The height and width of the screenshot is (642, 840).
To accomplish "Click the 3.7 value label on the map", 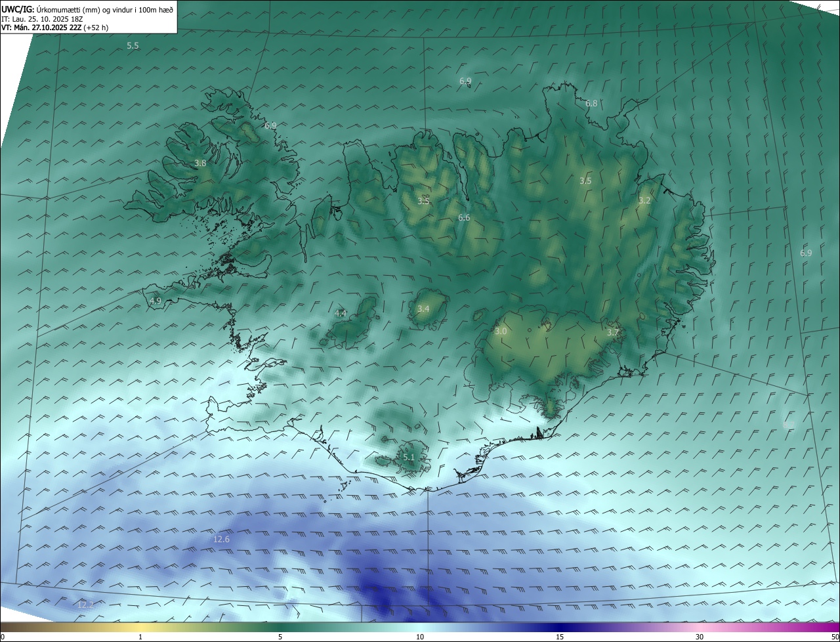I will 613,333.
